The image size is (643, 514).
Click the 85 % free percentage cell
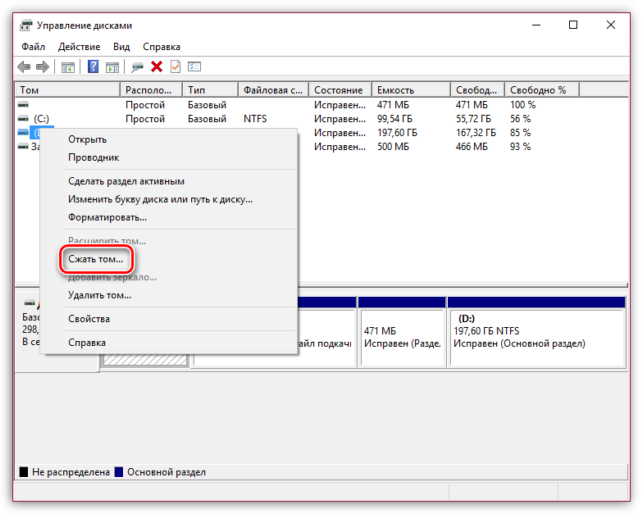[520, 133]
